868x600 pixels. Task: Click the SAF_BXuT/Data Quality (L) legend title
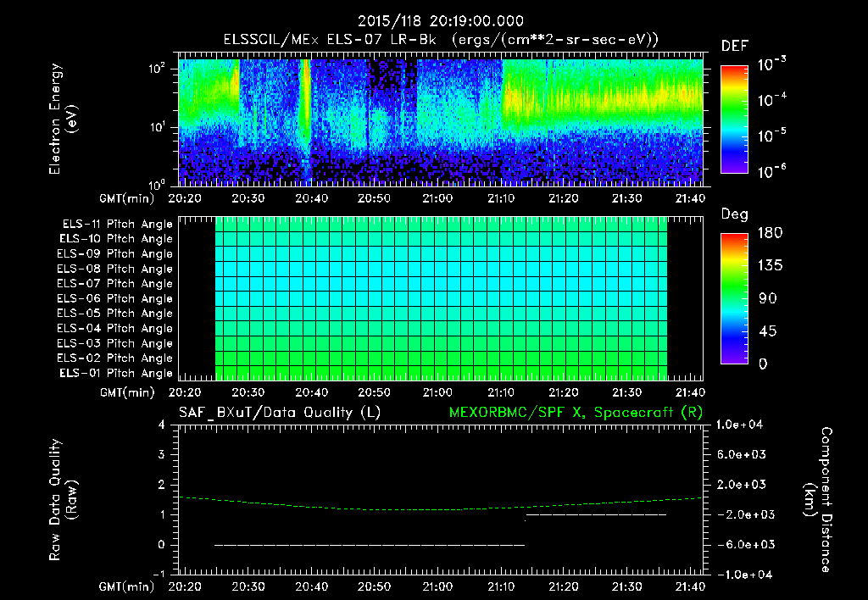coord(280,413)
